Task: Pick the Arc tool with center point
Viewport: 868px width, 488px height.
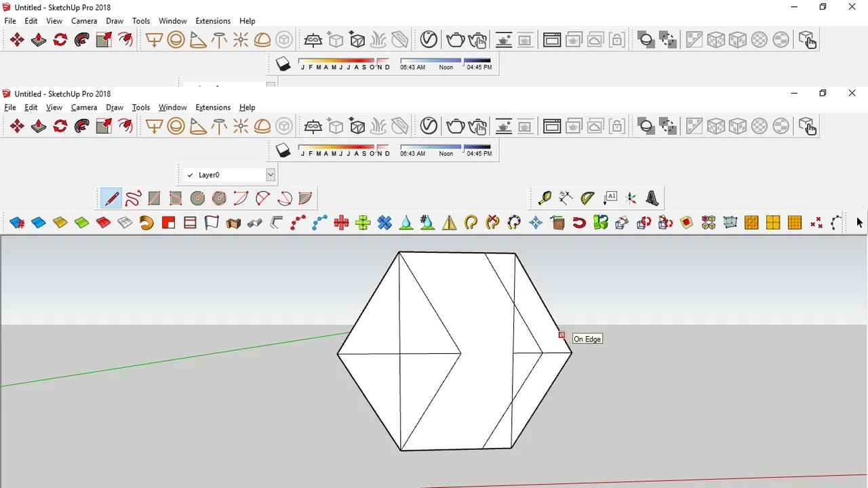Action: click(x=241, y=199)
